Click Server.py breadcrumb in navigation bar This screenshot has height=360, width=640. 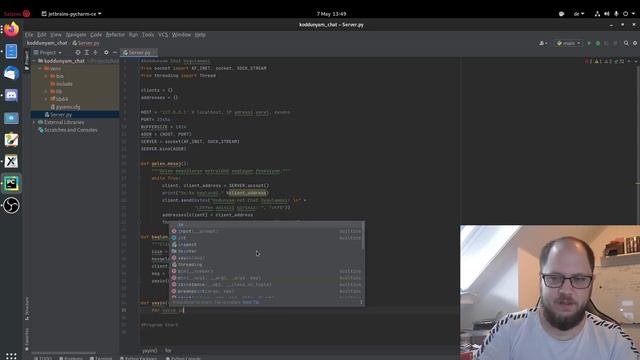(86, 43)
